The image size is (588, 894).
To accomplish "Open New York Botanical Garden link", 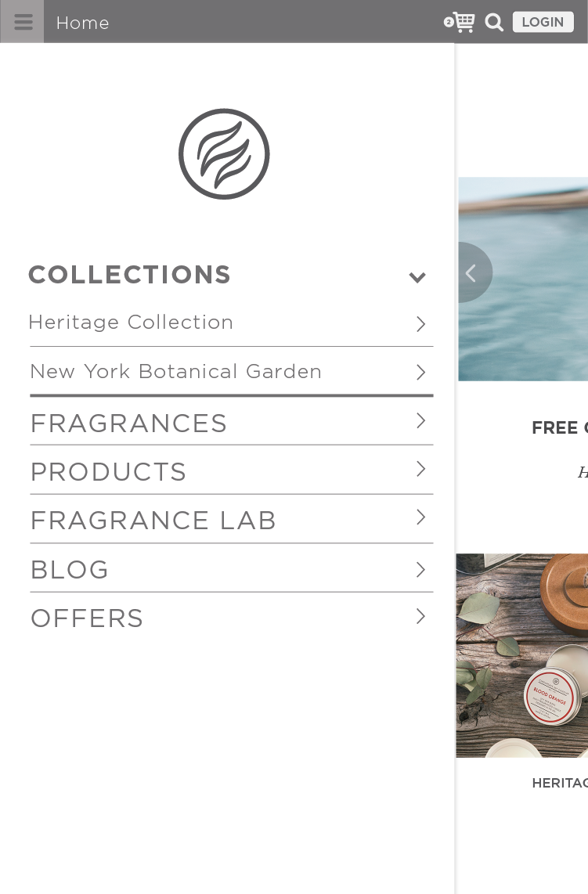I will point(175,371).
